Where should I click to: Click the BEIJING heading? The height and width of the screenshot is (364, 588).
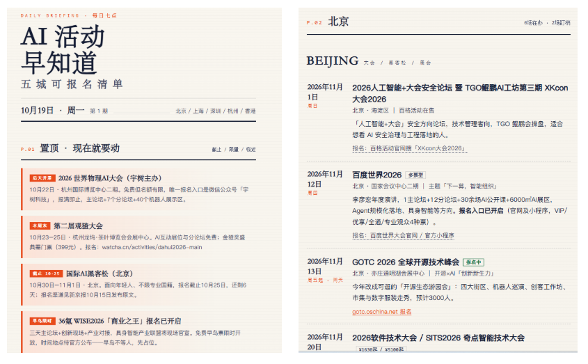tap(332, 61)
